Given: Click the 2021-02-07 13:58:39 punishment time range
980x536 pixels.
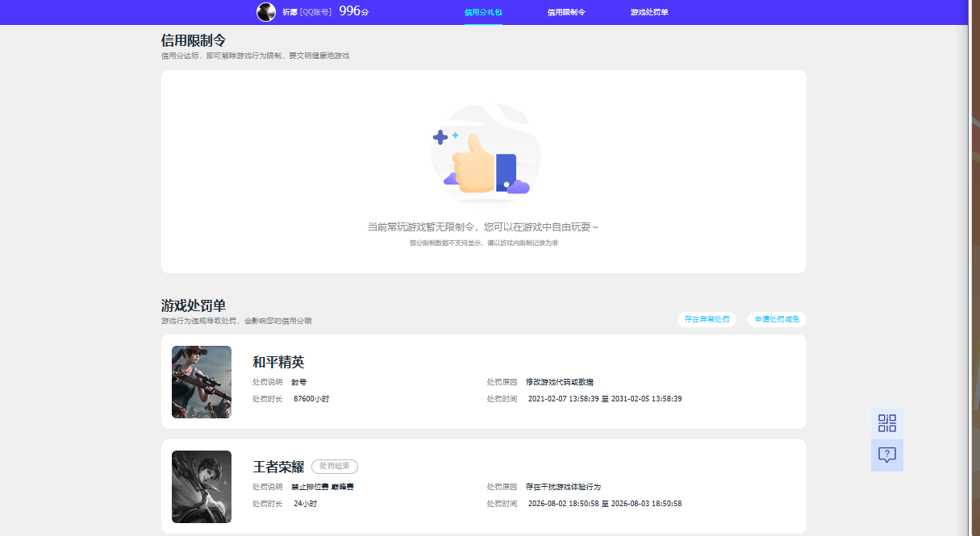Looking at the screenshot, I should tap(605, 399).
